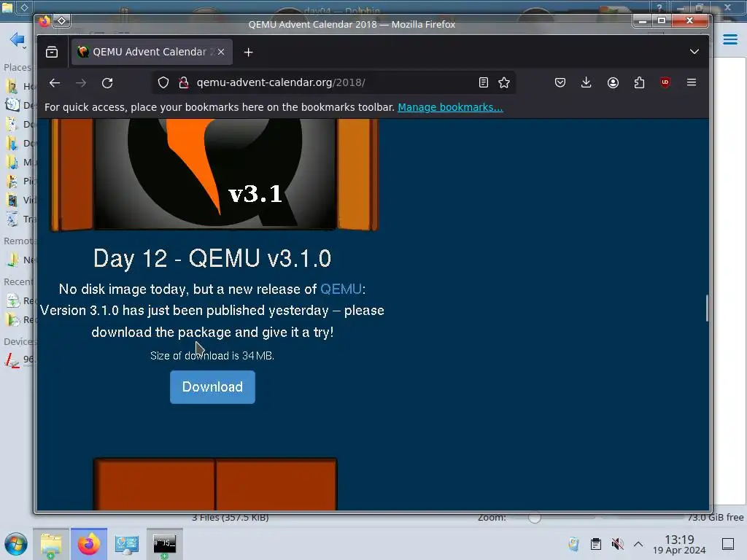Open the uBlock Origin popup

click(665, 83)
